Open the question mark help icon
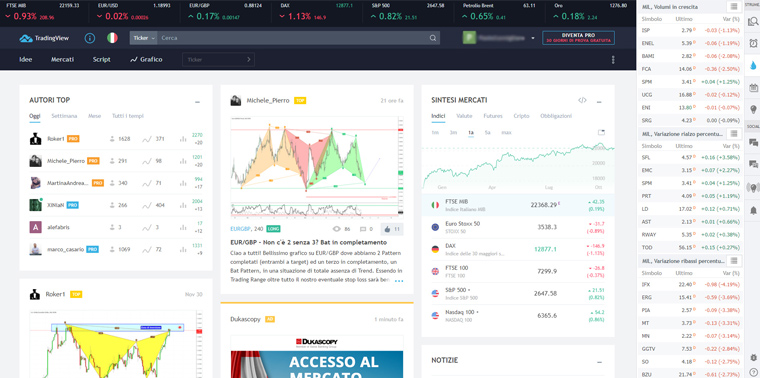 (x=753, y=372)
